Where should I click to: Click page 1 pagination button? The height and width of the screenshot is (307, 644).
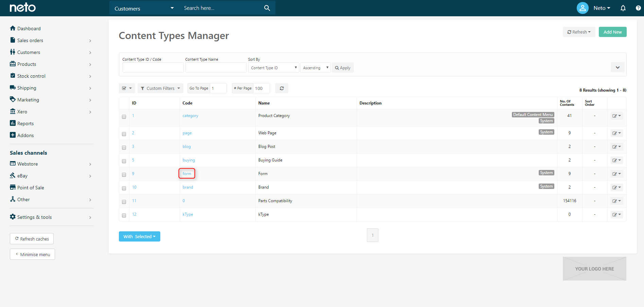373,235
